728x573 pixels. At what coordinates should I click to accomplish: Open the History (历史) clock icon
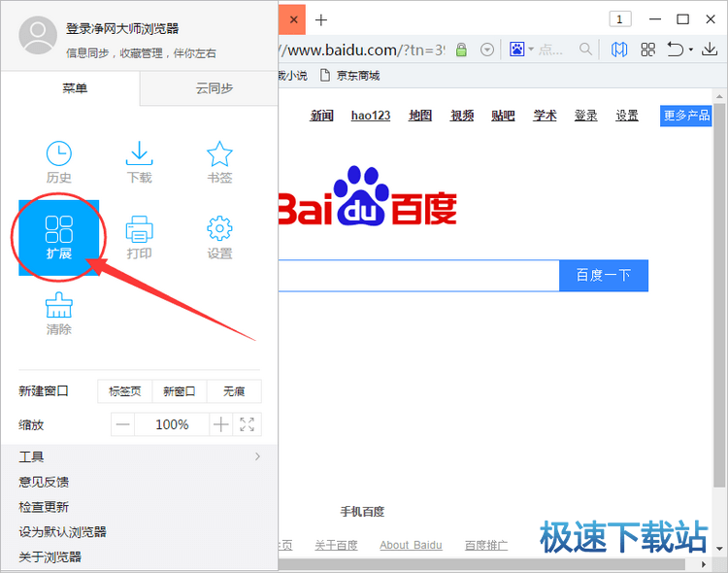click(x=58, y=153)
